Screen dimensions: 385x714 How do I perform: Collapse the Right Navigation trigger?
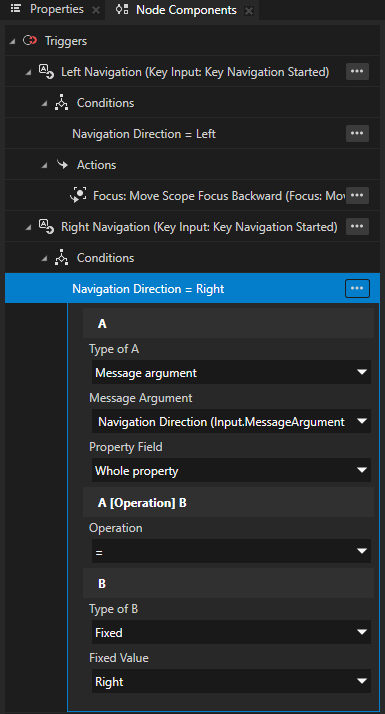click(28, 227)
